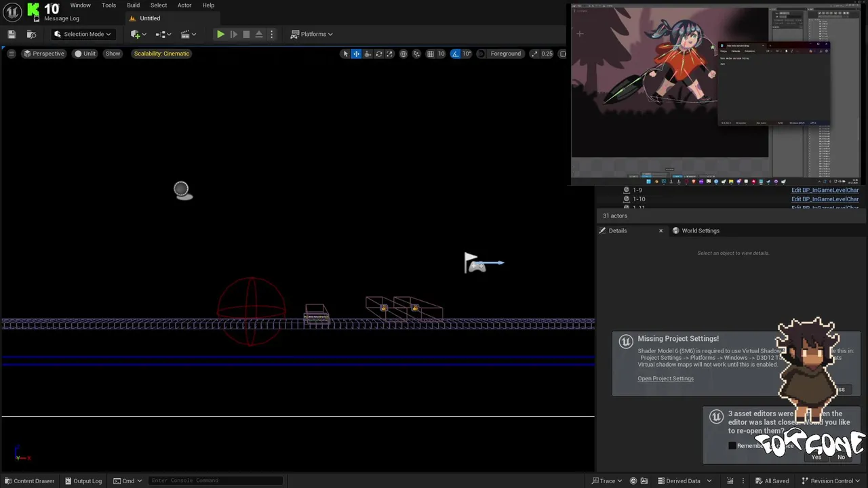The width and height of the screenshot is (868, 488).
Task: Open the Trace dropdown in status bar
Action: coord(607,481)
